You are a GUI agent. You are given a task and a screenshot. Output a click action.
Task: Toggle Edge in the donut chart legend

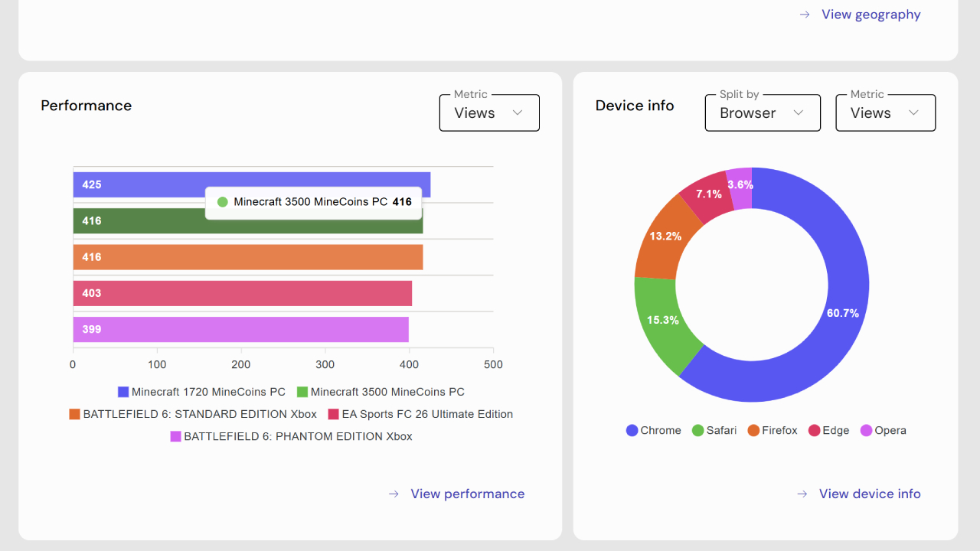click(x=829, y=431)
